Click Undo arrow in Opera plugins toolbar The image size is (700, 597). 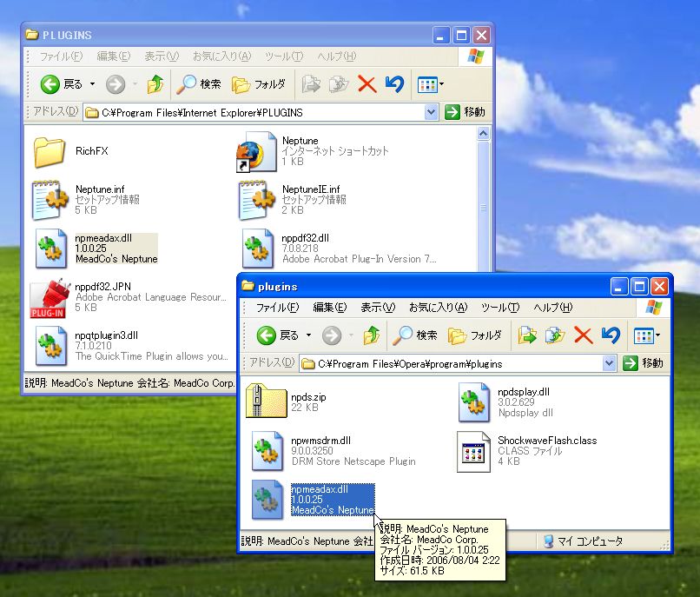[x=611, y=335]
